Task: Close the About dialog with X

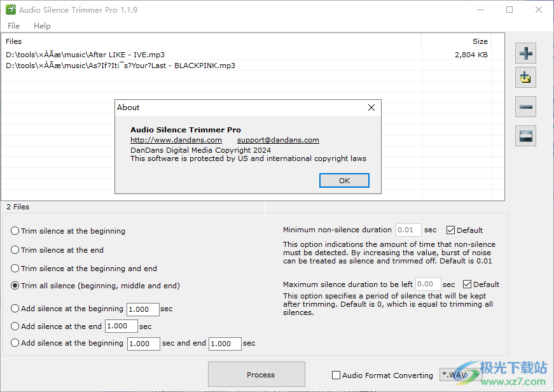Action: coord(371,108)
